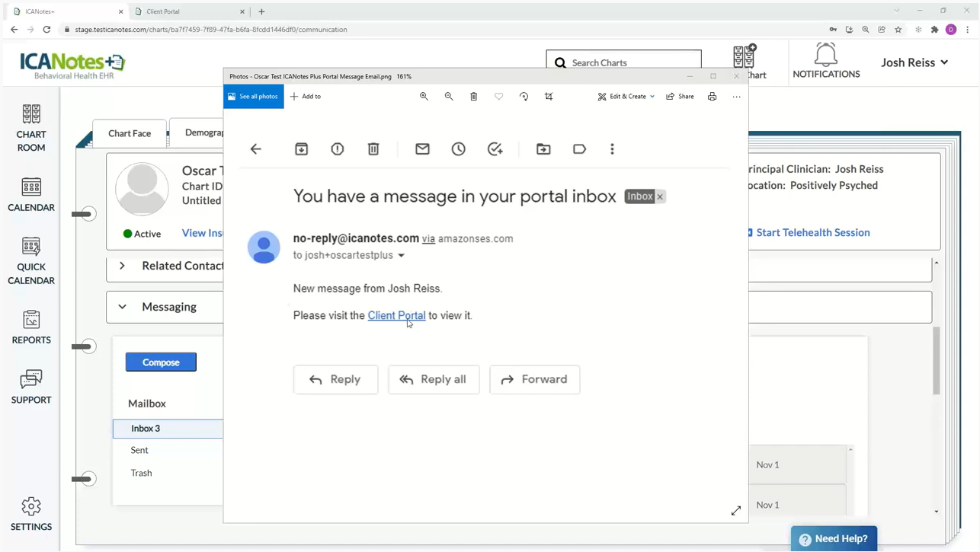980x552 pixels.
Task: Remove the Inbox label from email
Action: click(660, 196)
